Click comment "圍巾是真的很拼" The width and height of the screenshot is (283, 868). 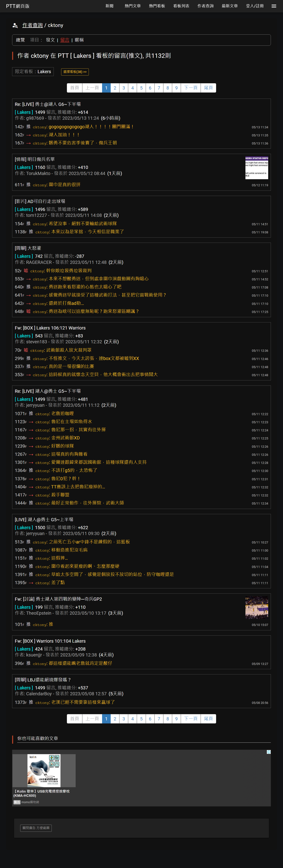coord(65,185)
